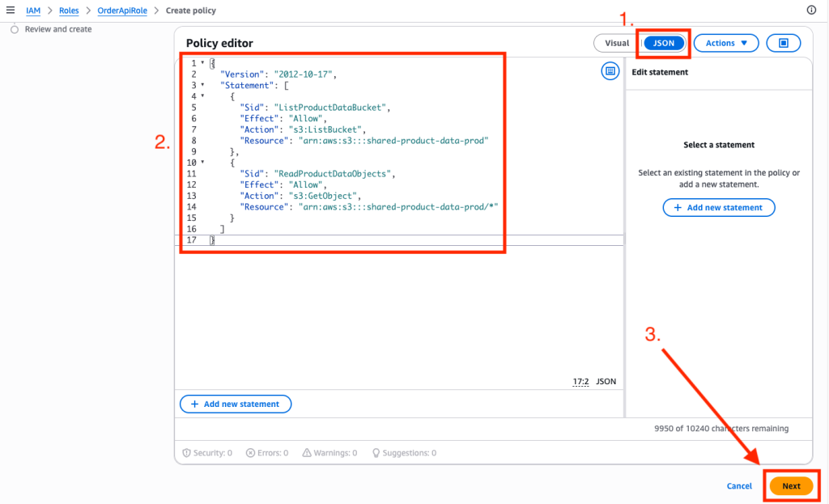Go to the IAM breadcrumb link
Screen dimensions: 829x504
pos(33,11)
